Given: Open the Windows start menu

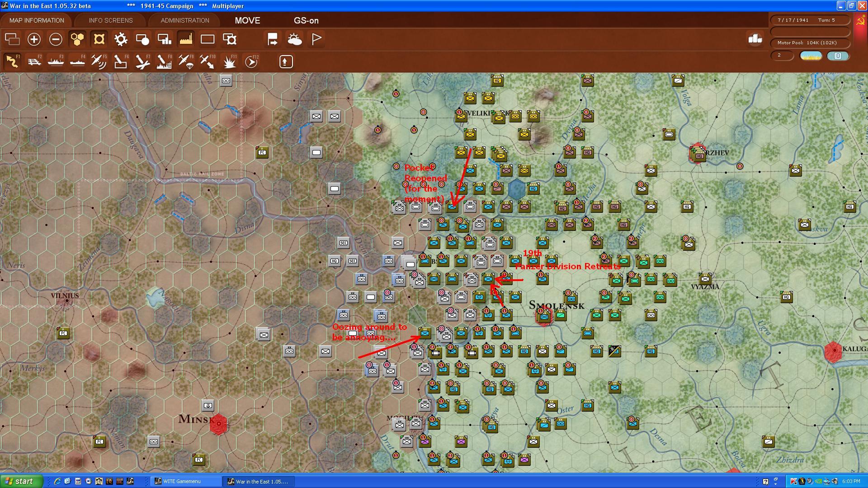Looking at the screenshot, I should (x=22, y=481).
